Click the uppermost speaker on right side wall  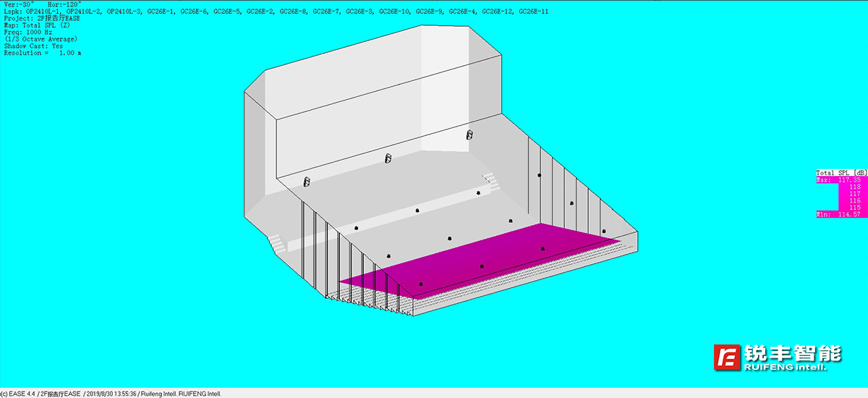click(x=539, y=175)
